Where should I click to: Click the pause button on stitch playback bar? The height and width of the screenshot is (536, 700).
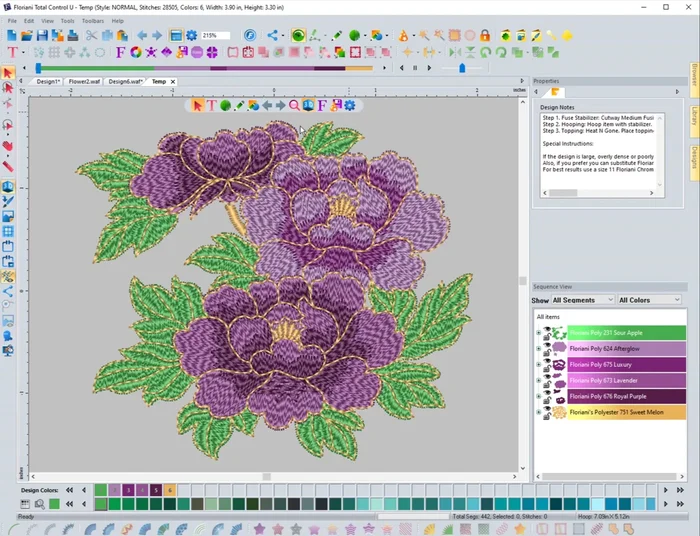(x=415, y=68)
